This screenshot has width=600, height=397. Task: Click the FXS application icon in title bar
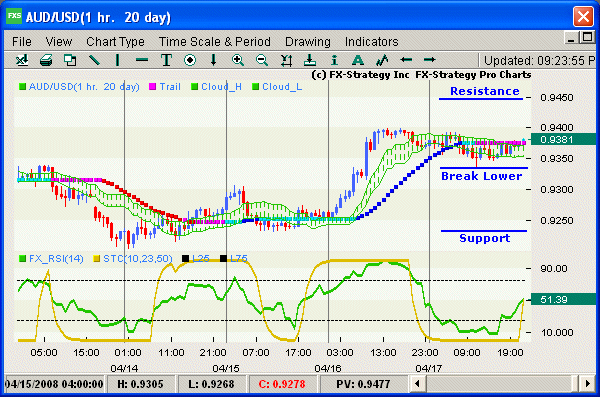(x=14, y=16)
